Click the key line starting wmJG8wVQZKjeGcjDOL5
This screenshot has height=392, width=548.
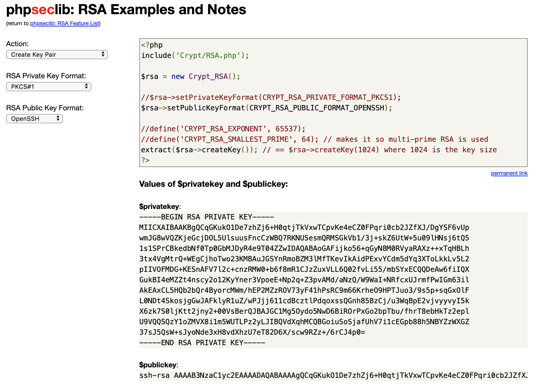tap(304, 238)
